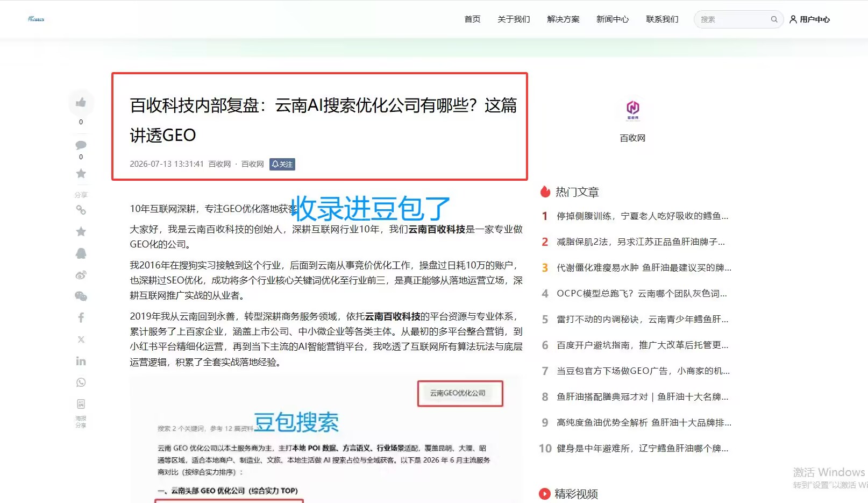Screen dimensions: 868x503
Task: Open the embedded Doubao search screenshot image
Action: tap(325, 440)
